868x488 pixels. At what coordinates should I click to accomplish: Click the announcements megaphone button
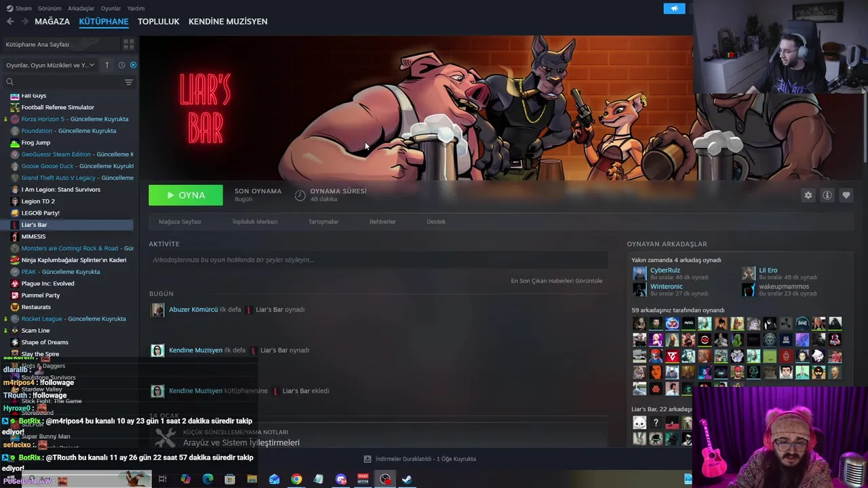674,8
